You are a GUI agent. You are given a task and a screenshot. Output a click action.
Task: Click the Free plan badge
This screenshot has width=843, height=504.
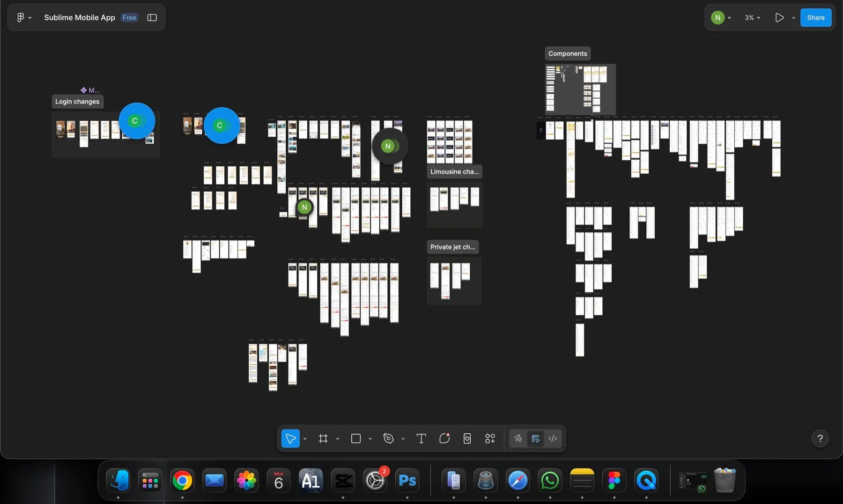pyautogui.click(x=129, y=17)
